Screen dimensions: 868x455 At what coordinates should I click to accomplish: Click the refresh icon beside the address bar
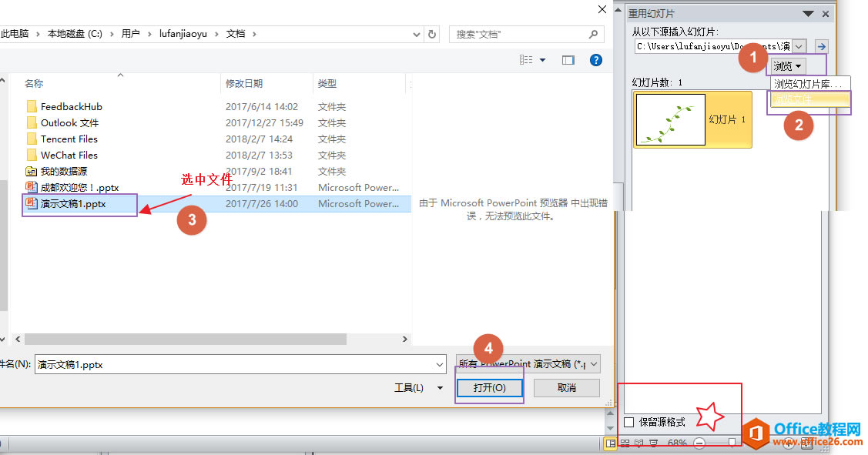[432, 35]
